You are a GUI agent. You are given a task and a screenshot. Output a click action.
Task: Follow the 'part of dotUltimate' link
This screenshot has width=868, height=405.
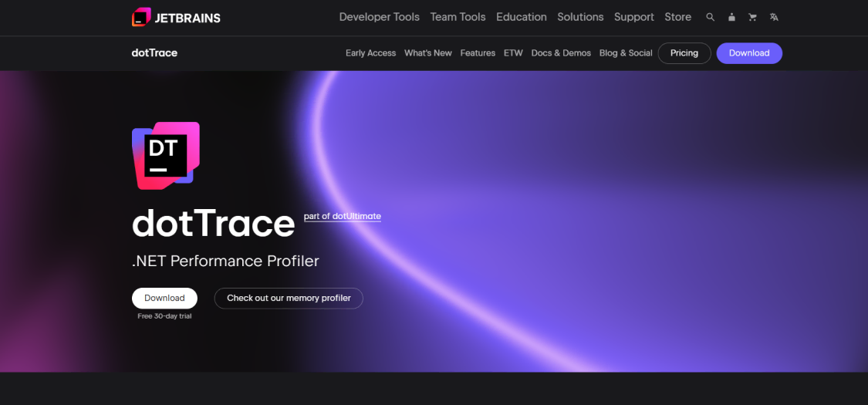342,216
